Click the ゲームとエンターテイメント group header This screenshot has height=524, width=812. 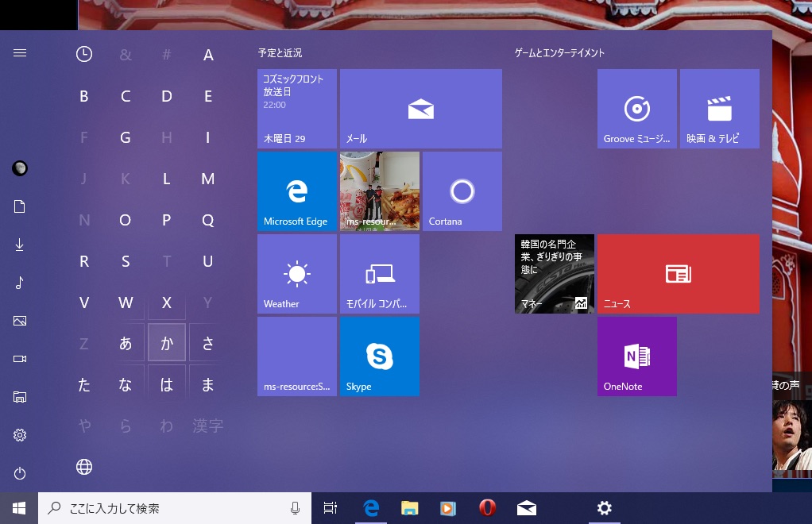pyautogui.click(x=559, y=52)
